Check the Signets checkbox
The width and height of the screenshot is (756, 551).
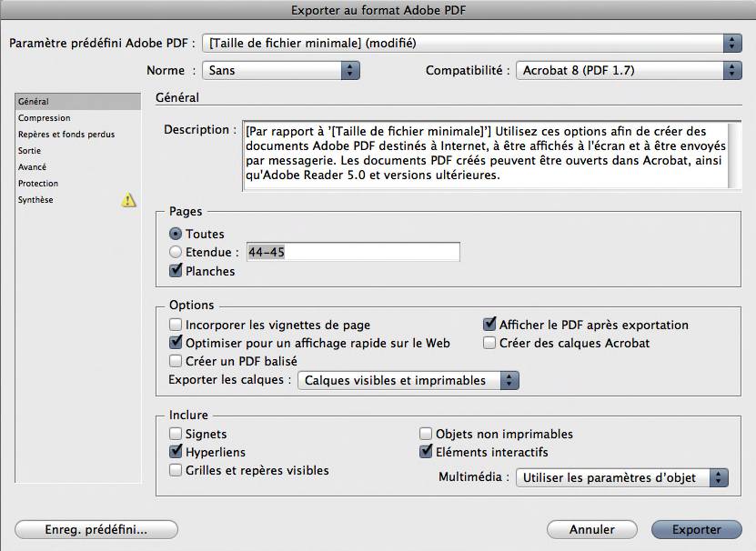(176, 434)
